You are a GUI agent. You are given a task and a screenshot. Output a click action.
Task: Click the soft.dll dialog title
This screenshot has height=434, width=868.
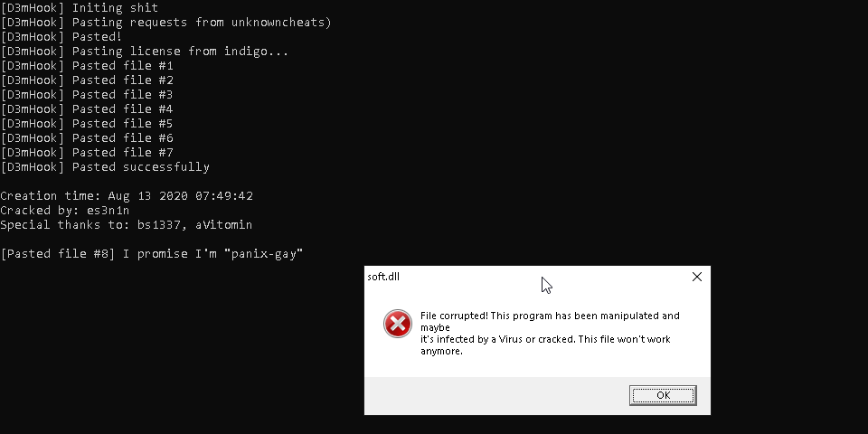pyautogui.click(x=383, y=277)
